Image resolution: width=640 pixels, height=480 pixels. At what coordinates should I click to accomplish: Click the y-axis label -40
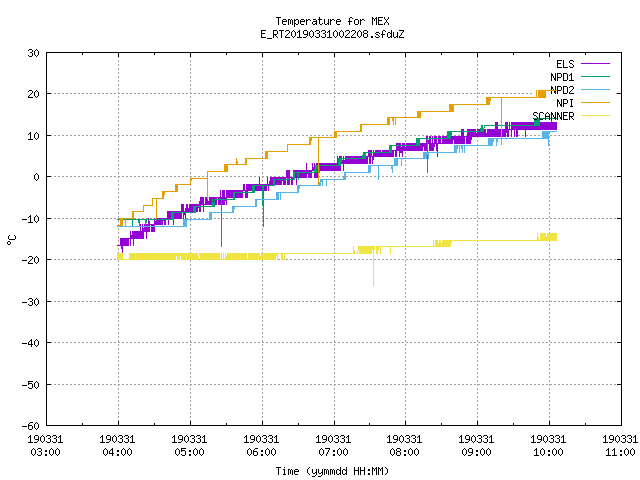[31, 343]
